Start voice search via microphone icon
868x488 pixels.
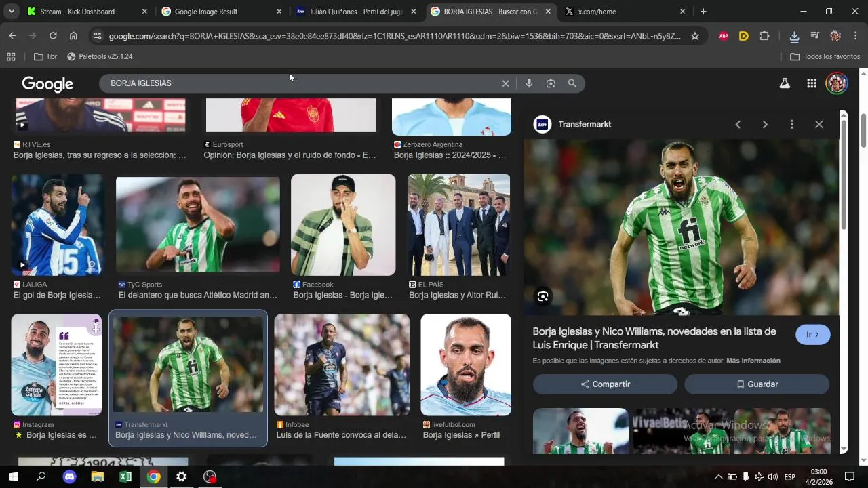tap(529, 83)
